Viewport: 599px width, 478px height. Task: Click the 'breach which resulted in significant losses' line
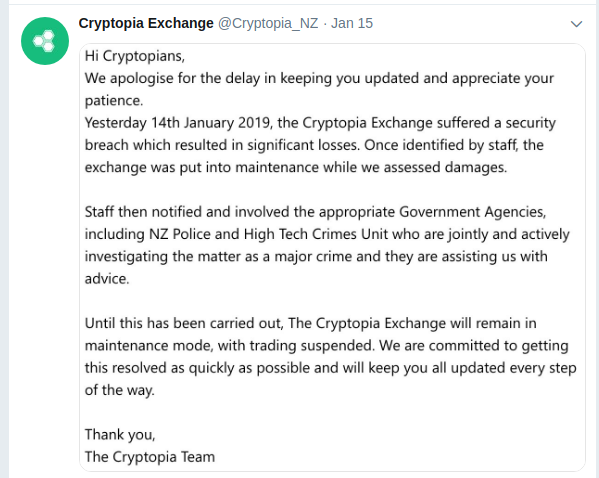click(314, 145)
